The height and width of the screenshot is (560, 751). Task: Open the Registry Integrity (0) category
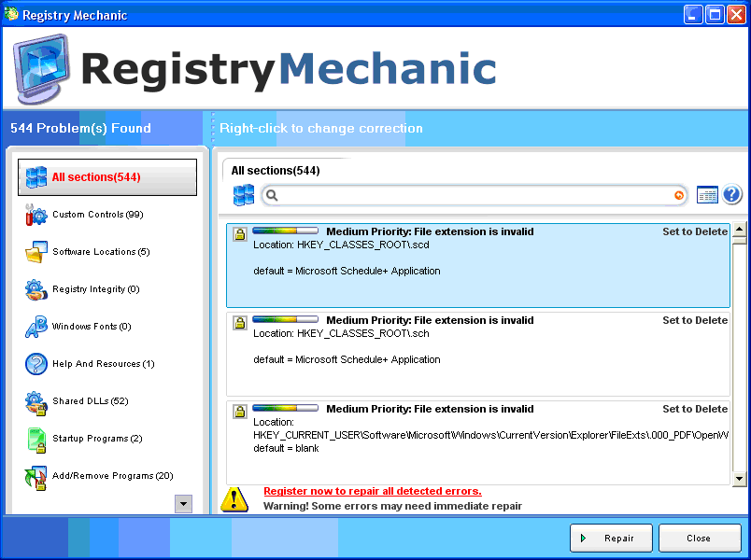[82, 289]
